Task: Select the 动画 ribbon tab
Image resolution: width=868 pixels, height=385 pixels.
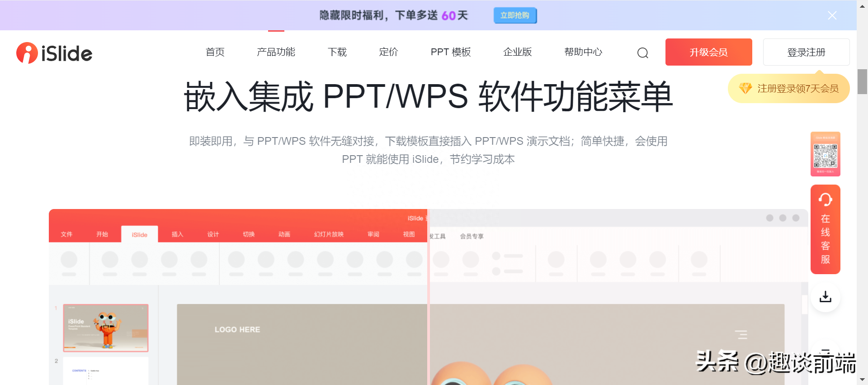Action: point(284,234)
